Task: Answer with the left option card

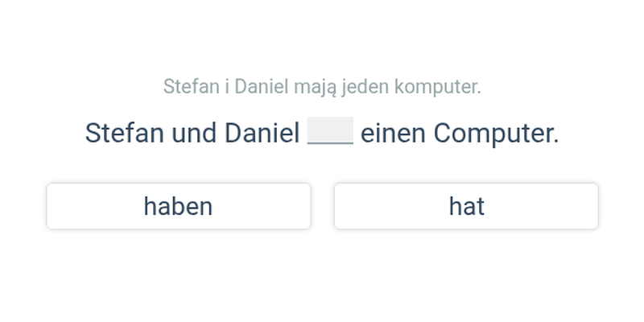Action: pos(178,206)
